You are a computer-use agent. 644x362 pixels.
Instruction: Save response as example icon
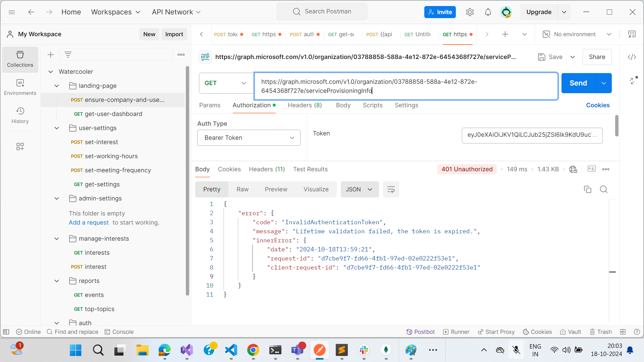click(x=592, y=169)
